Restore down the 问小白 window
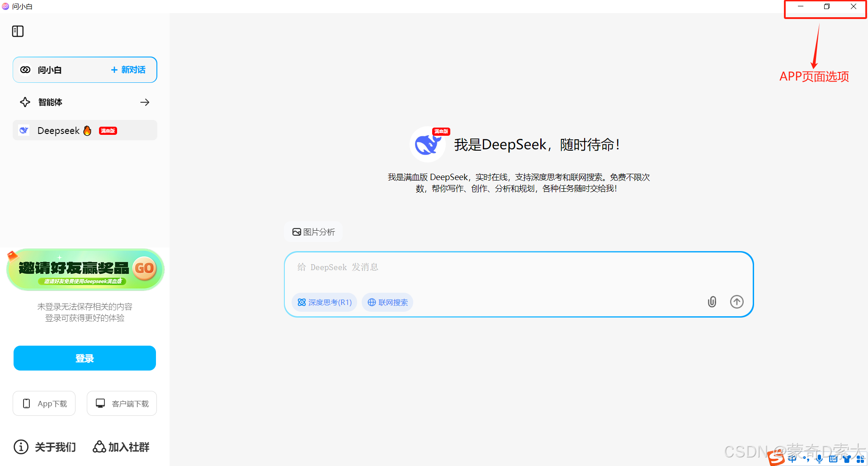The image size is (868, 466). (x=827, y=6)
